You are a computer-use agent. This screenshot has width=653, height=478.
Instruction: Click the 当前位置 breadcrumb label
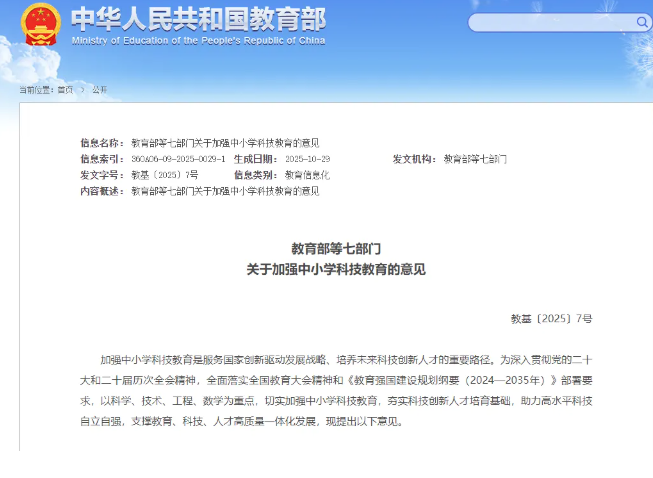click(36, 89)
